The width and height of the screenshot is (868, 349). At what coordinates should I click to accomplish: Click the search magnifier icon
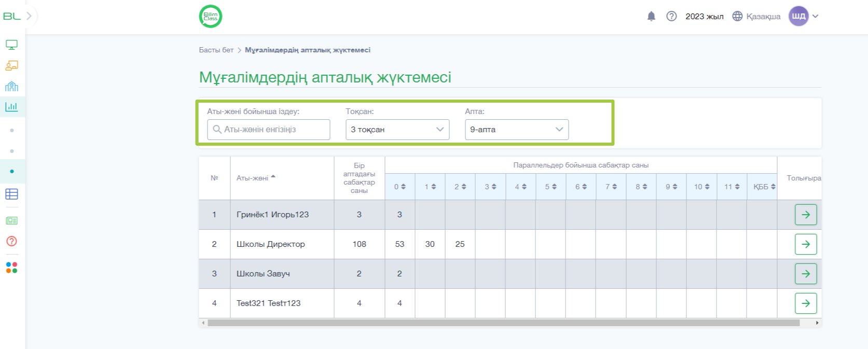click(x=217, y=129)
